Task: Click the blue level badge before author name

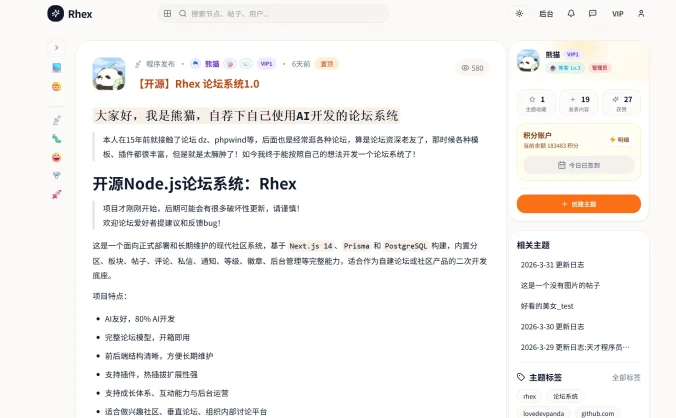Action: 195,64
